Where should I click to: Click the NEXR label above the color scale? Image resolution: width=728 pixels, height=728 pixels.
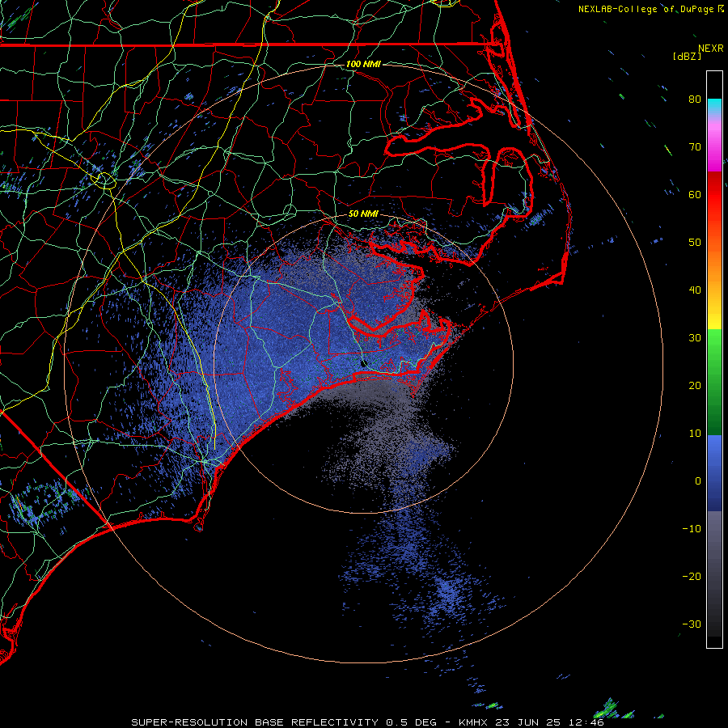pos(711,49)
